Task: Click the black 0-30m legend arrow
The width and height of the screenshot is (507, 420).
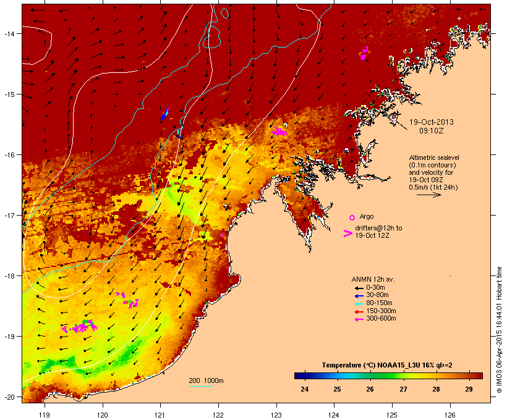Action: click(x=359, y=288)
